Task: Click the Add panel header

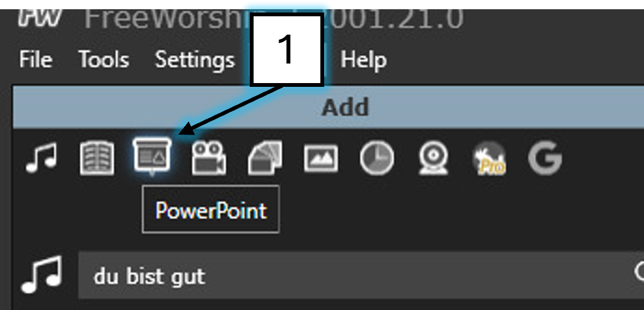Action: pos(329,107)
